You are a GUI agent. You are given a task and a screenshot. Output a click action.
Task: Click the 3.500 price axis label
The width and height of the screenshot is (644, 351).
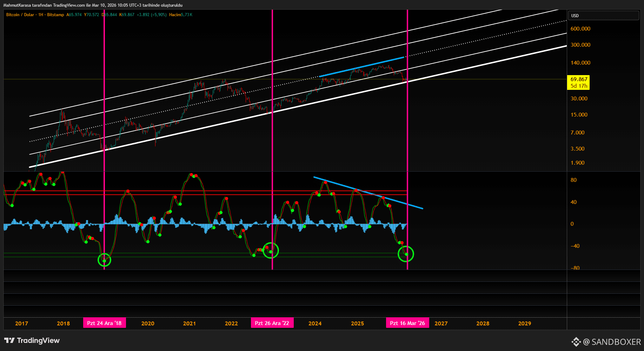pyautogui.click(x=578, y=149)
